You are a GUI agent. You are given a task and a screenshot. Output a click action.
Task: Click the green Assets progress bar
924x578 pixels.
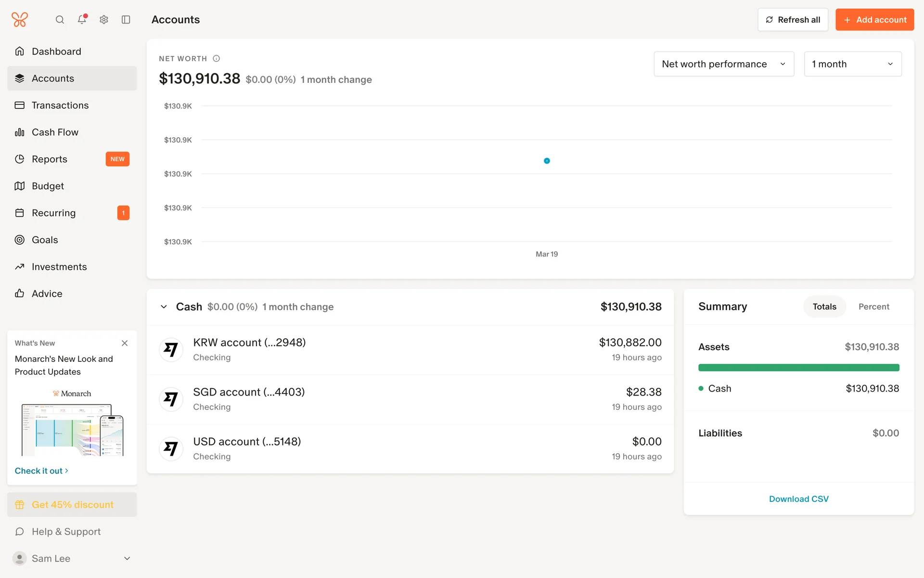click(x=798, y=368)
